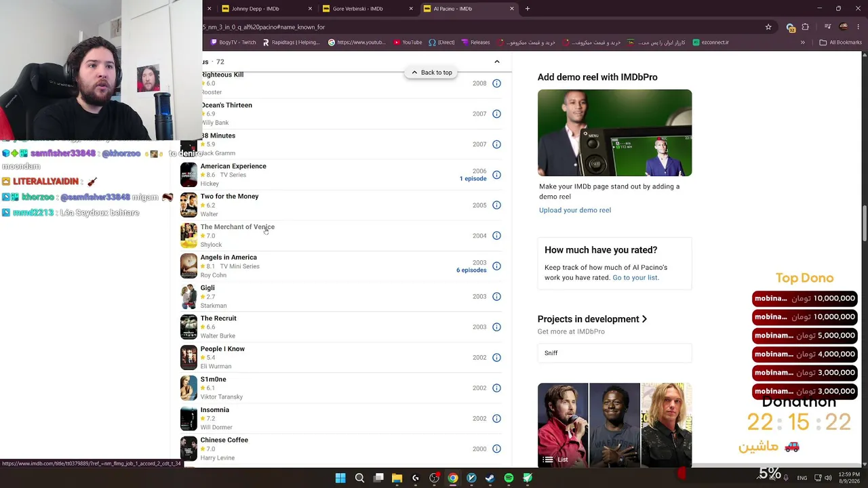The width and height of the screenshot is (868, 488).
Task: View info icon for People I Know
Action: 496,358
